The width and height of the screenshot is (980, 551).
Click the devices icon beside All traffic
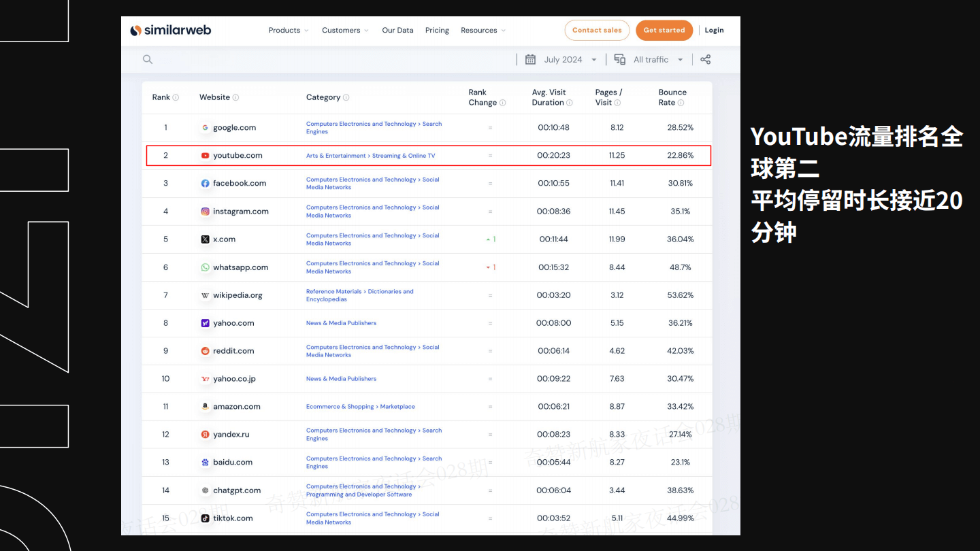click(620, 59)
